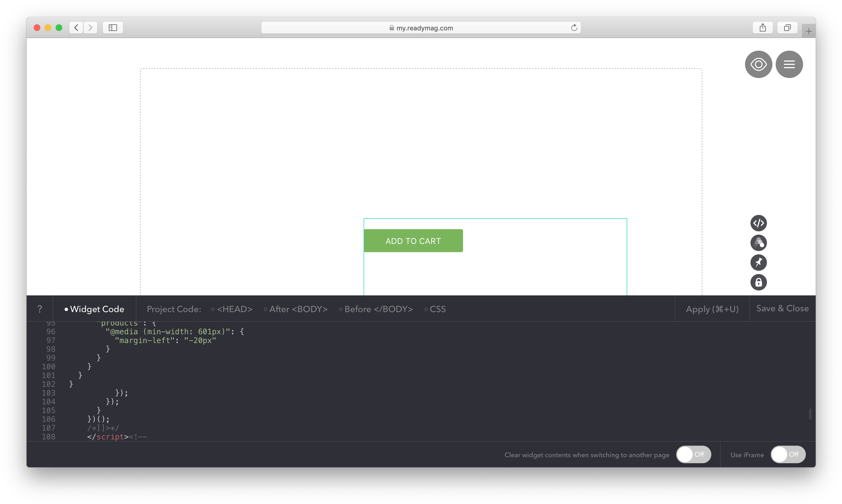
Task: Click the "Use iFrame" label
Action: pos(747,455)
